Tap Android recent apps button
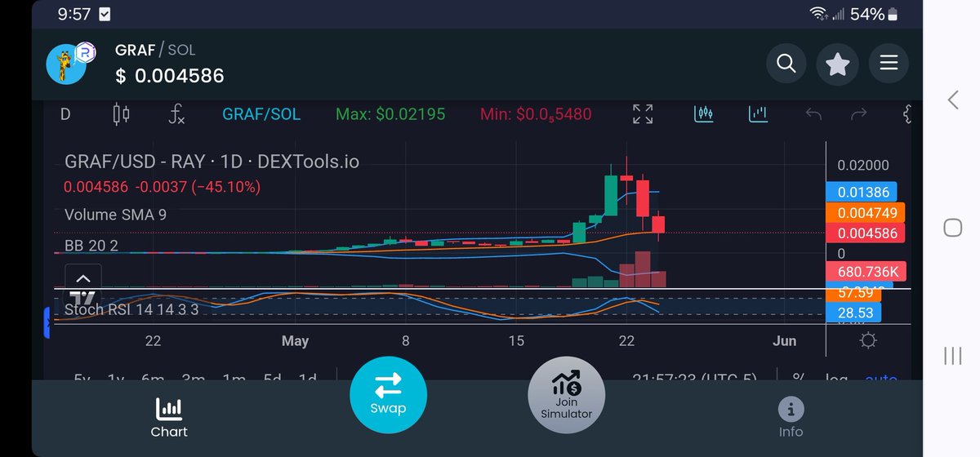The height and width of the screenshot is (457, 980). pos(953,355)
